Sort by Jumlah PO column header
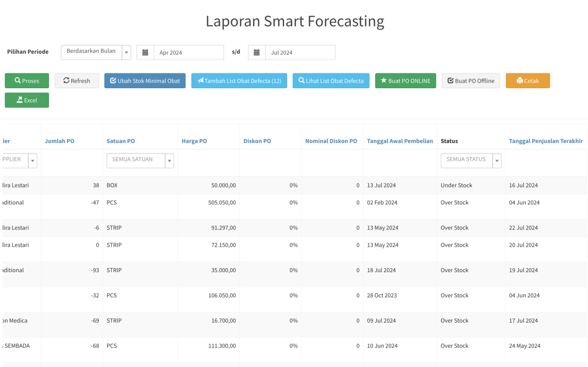588x367 pixels. pos(60,141)
